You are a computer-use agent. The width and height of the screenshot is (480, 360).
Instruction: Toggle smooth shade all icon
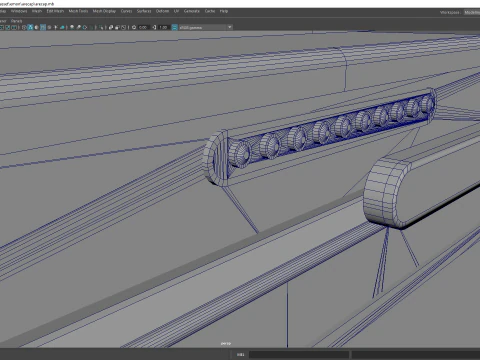click(30, 27)
